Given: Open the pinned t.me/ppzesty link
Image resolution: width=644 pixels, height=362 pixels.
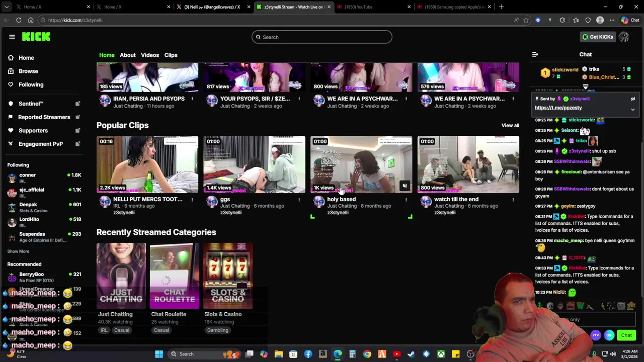Looking at the screenshot, I should tap(558, 108).
